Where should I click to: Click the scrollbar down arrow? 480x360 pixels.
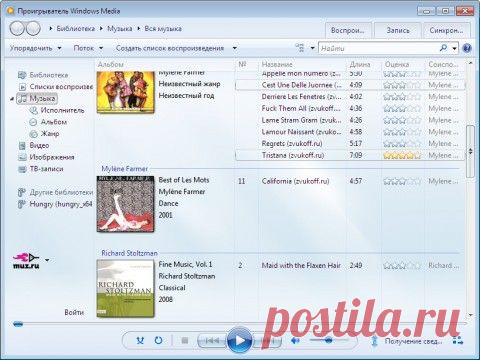470,315
